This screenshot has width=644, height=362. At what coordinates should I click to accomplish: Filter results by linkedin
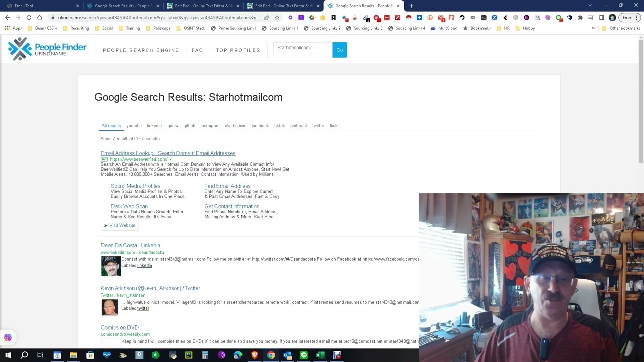tap(154, 126)
